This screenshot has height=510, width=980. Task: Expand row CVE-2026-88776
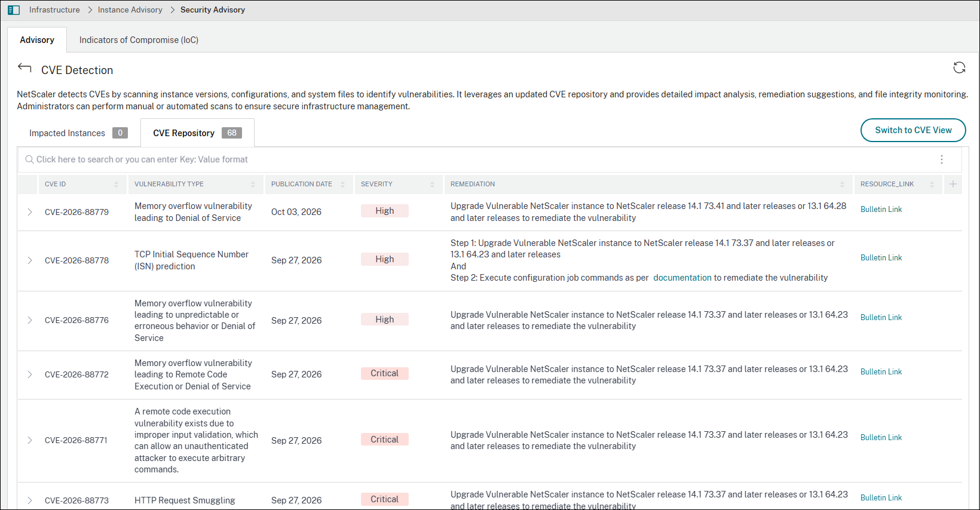tap(29, 321)
